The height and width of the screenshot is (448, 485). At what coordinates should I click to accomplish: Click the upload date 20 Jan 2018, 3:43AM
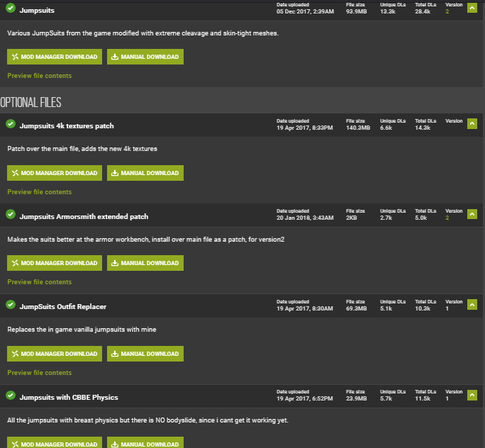305,218
